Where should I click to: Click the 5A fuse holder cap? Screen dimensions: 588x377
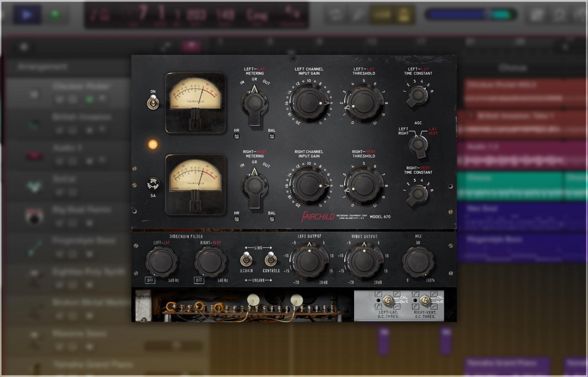pos(153,184)
